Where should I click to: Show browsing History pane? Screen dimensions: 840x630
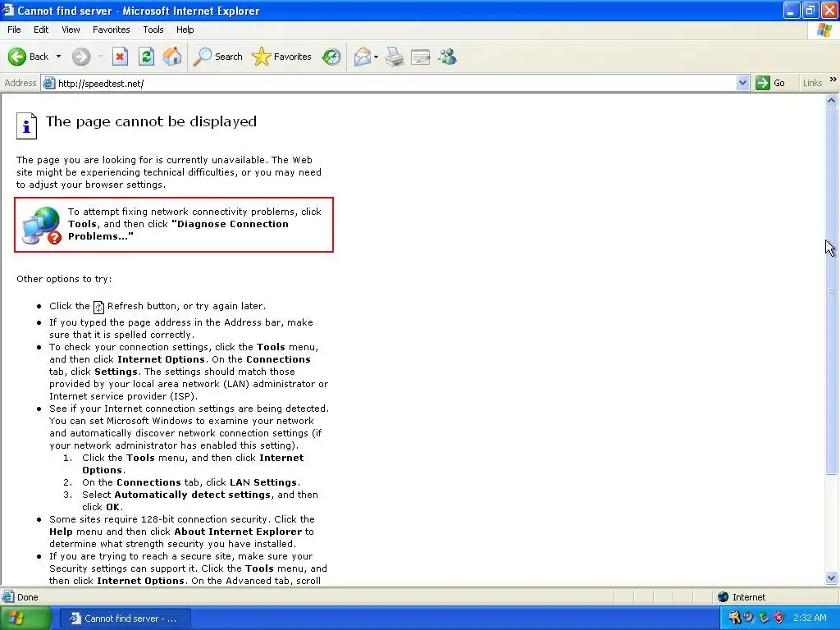click(331, 57)
